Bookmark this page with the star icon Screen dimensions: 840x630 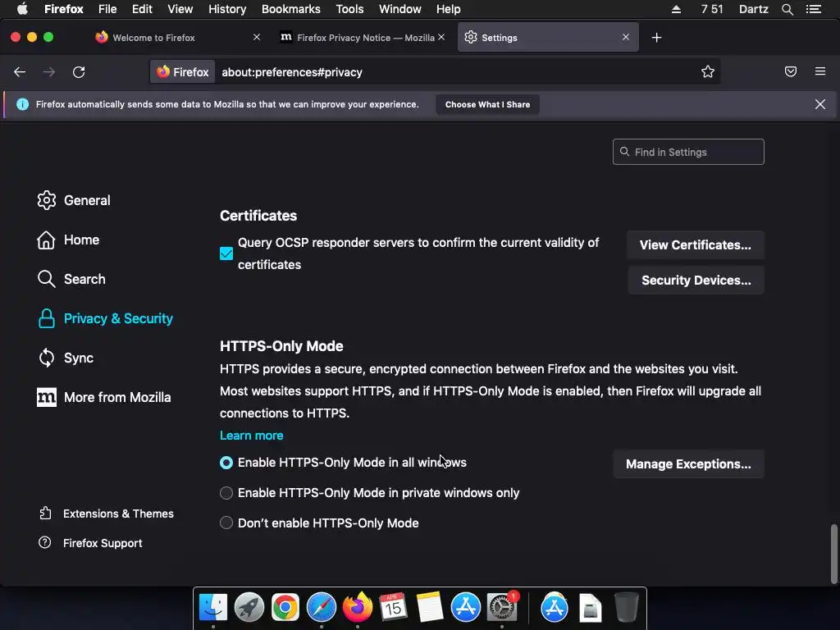[708, 72]
